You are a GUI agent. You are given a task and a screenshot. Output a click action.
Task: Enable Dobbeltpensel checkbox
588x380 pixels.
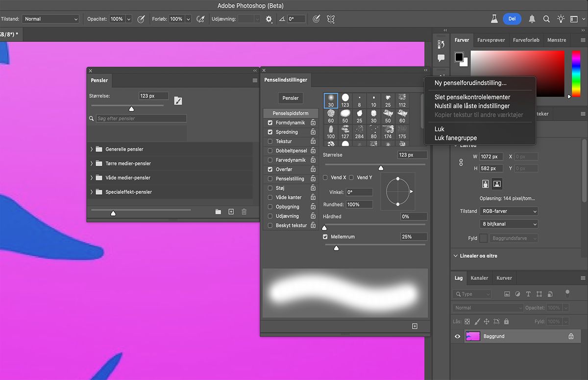point(270,151)
